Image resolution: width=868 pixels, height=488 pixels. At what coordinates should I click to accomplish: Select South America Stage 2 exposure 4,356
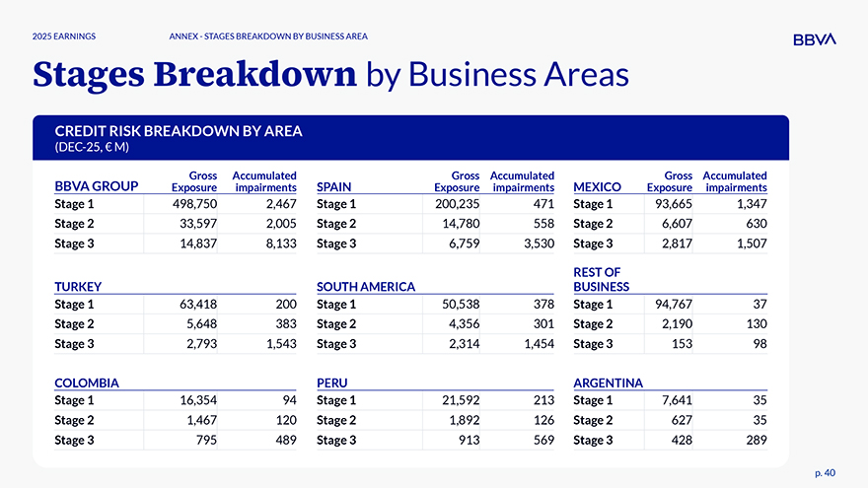pyautogui.click(x=464, y=324)
